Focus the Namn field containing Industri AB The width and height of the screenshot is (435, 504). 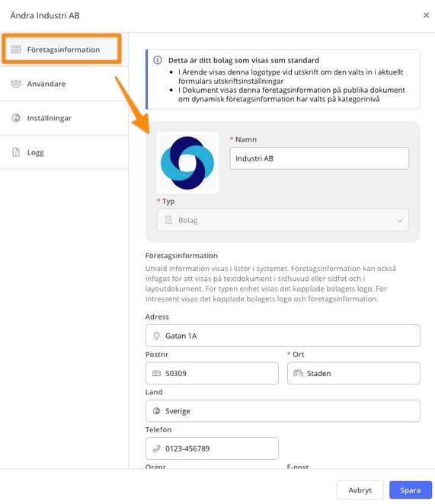point(319,158)
